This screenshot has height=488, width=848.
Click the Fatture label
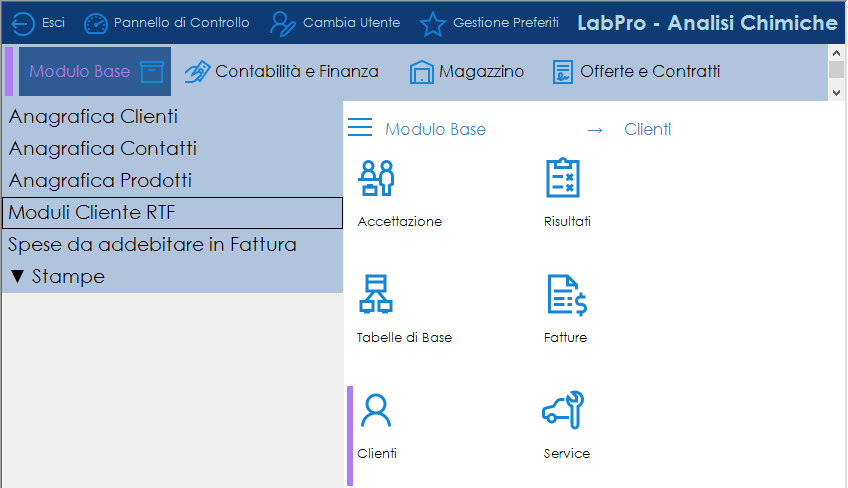pos(566,338)
